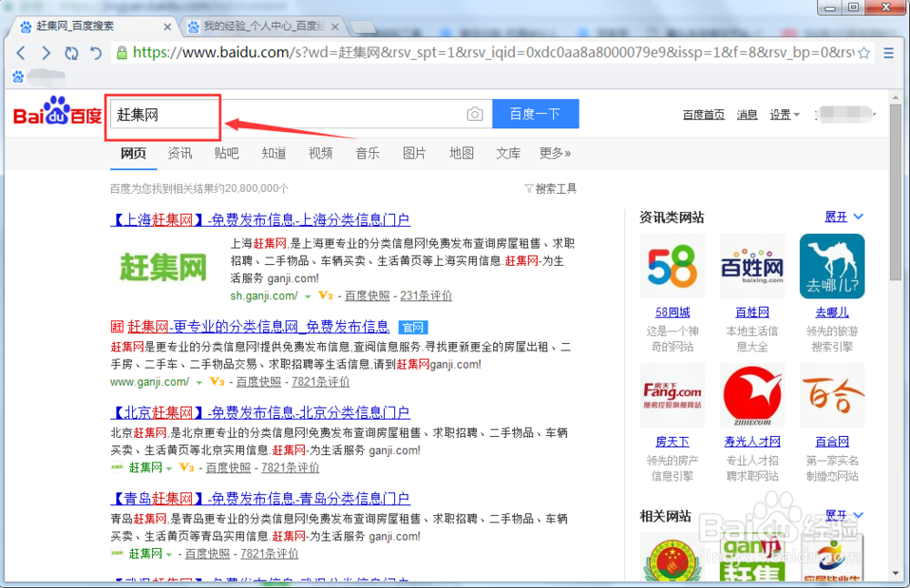910x588 pixels.
Task: Open 赶集网-更专业的分类信息网 result title
Action: [258, 327]
